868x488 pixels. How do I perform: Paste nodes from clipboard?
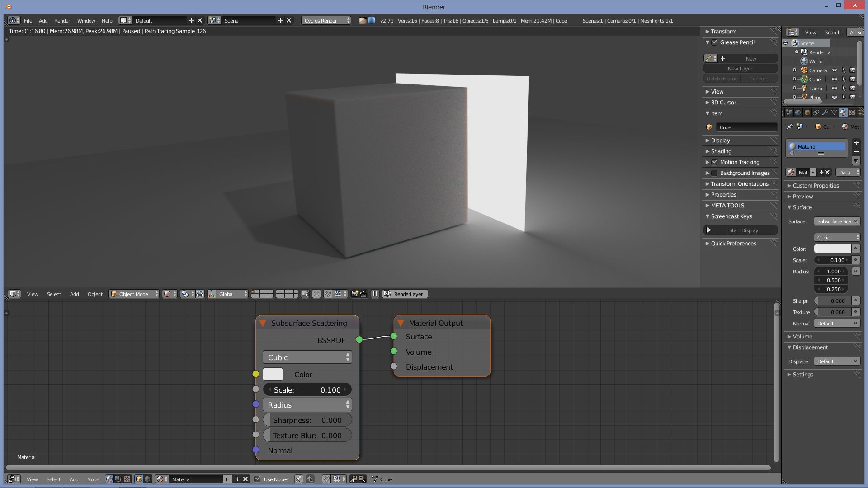362,479
